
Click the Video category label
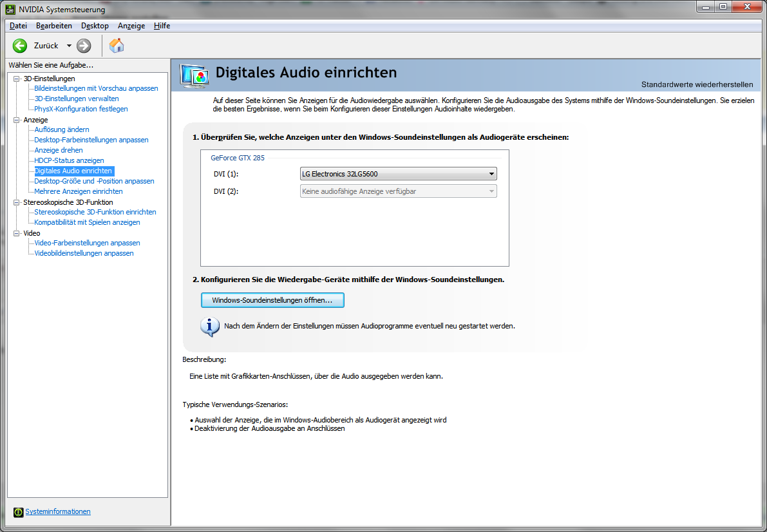coord(32,233)
